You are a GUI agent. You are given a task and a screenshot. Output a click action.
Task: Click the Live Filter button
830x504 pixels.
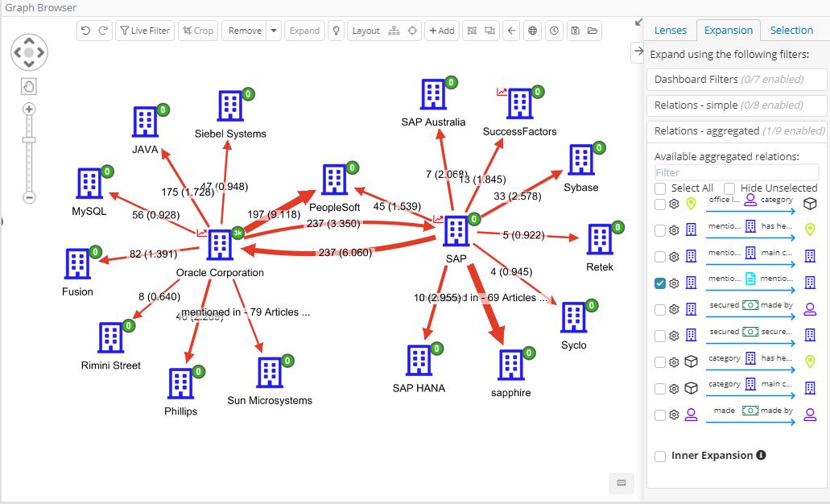pos(145,31)
